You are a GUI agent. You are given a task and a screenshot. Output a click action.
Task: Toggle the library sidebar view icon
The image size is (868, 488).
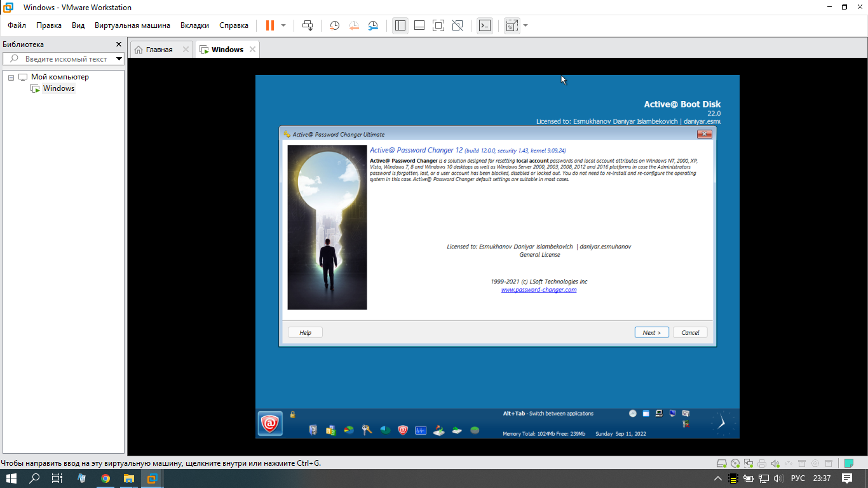click(400, 25)
